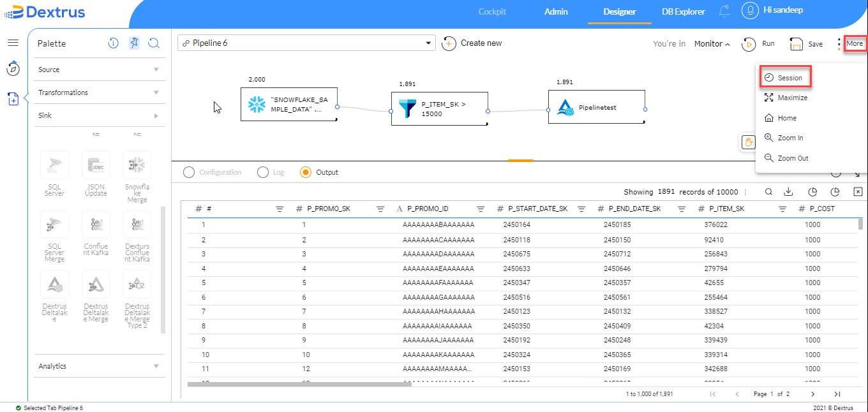Click cell AAAAAAAABAAAAAAA in P_PROMO_ID column
This screenshot has height=412, width=868.
point(438,224)
